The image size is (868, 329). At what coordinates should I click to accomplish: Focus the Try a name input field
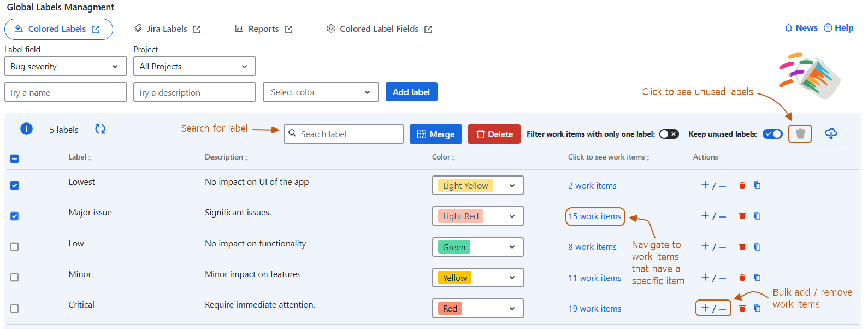(66, 92)
